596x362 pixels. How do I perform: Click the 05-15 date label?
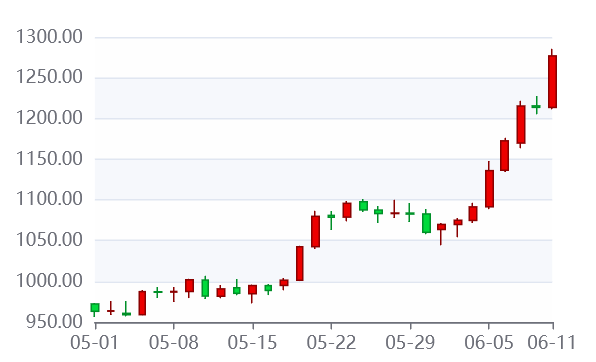(x=252, y=343)
